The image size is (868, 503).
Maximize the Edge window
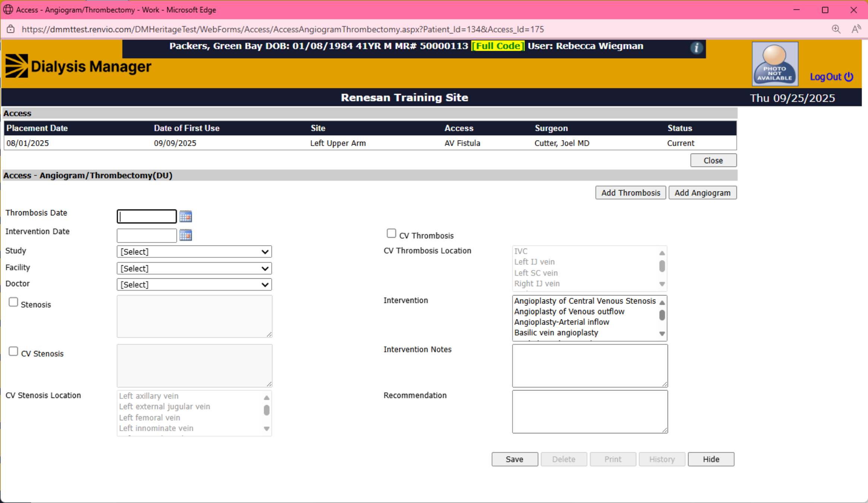point(825,10)
